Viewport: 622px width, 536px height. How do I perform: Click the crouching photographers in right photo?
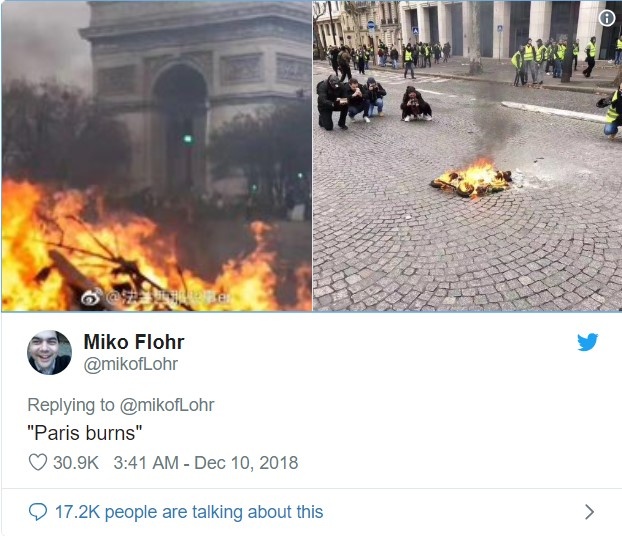tap(373, 102)
